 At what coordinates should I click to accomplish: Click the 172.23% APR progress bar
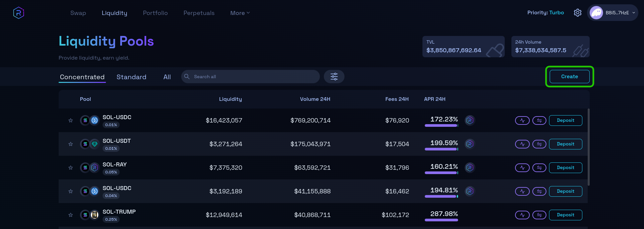tap(441, 125)
